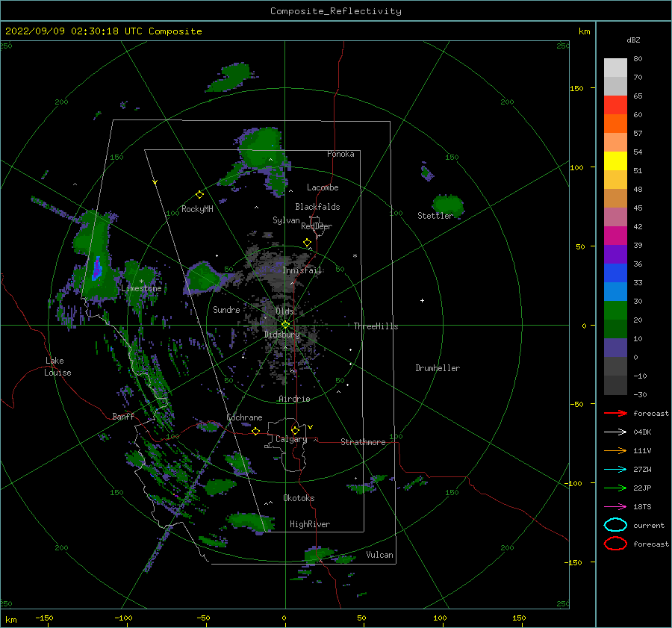Click the green echo cell east of Stettler
The image size is (672, 628).
pos(448,205)
